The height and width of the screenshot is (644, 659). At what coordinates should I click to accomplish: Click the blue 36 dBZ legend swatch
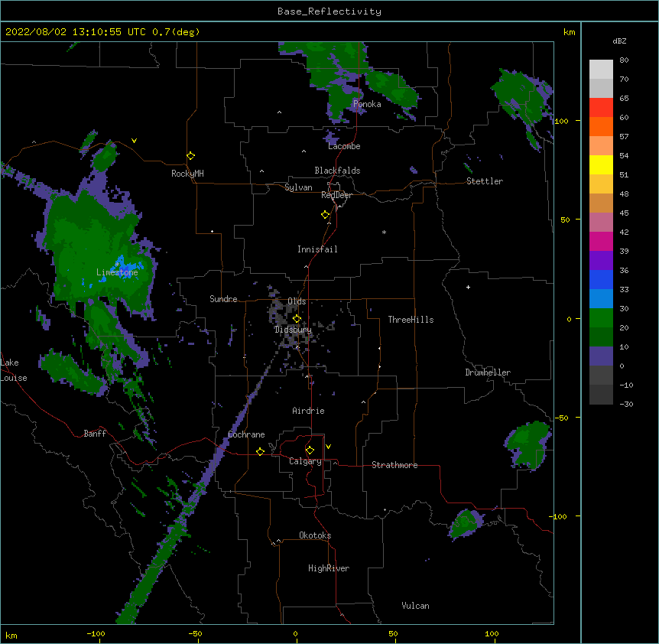point(601,280)
